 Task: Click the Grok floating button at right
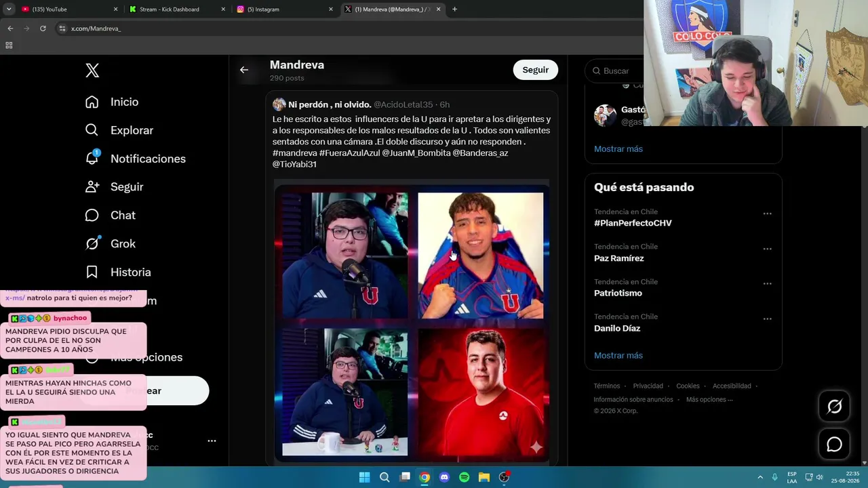(834, 407)
